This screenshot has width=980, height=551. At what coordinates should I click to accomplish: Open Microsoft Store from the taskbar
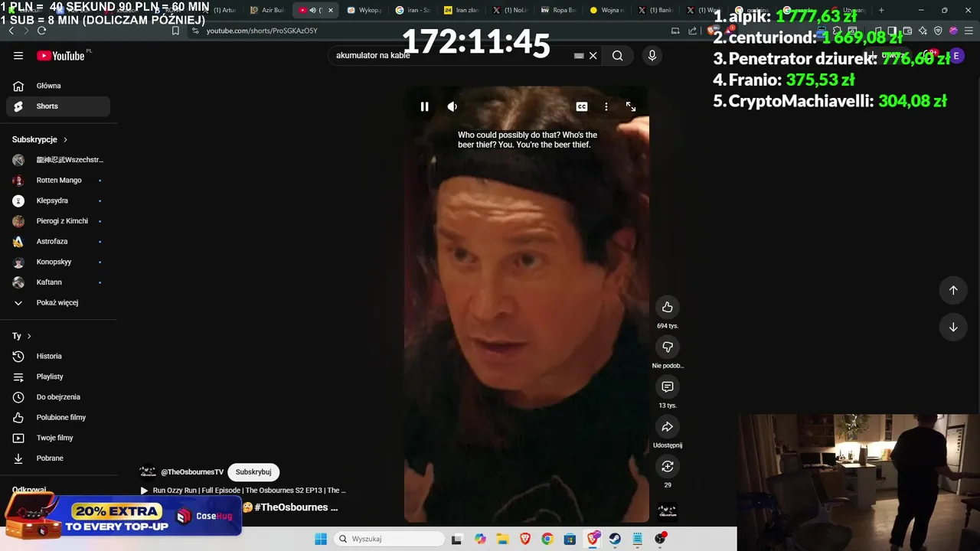[x=570, y=539]
